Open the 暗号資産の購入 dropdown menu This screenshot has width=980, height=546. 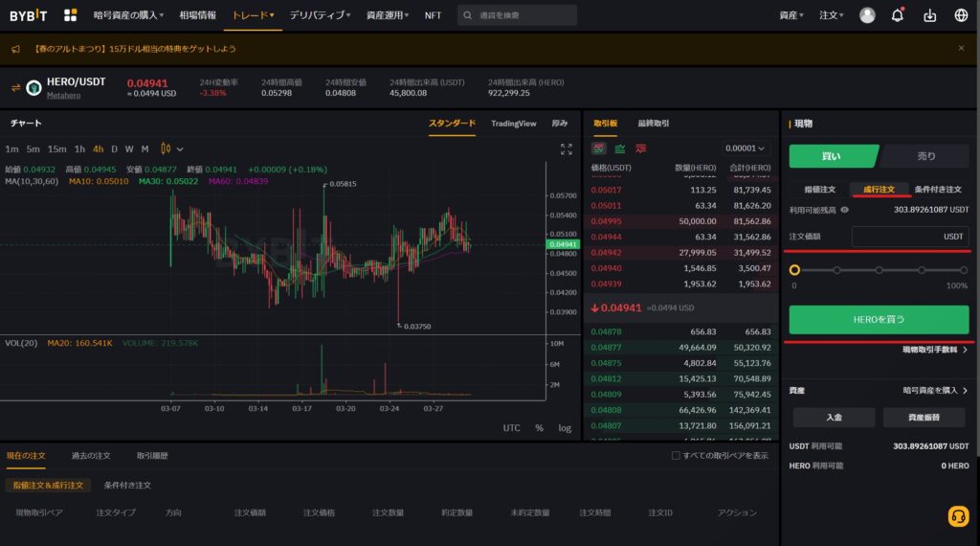point(129,15)
